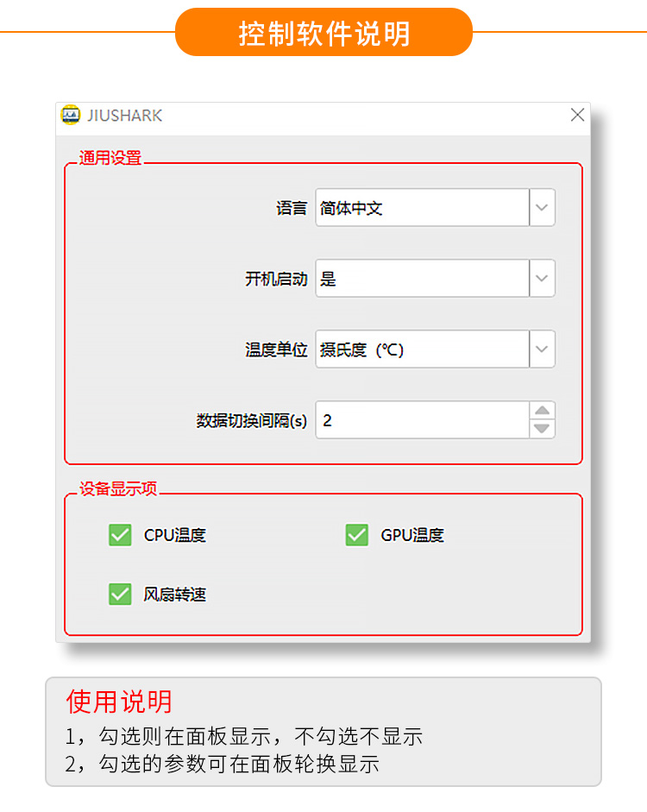Uncheck the CPU温度 checkbox
This screenshot has width=647, height=812.
click(x=120, y=535)
